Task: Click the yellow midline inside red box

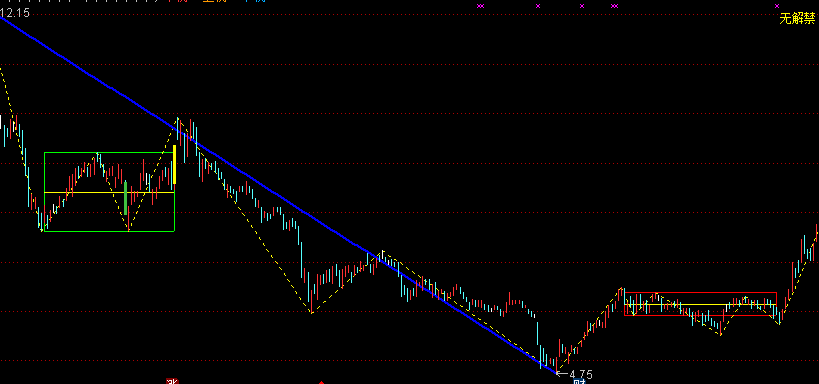Action: (x=700, y=305)
